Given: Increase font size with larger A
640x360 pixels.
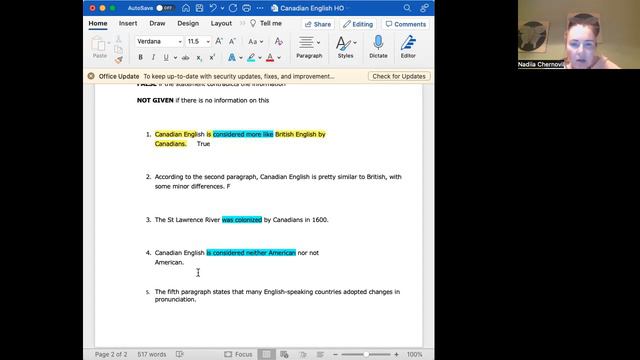Looking at the screenshot, I should 219,41.
